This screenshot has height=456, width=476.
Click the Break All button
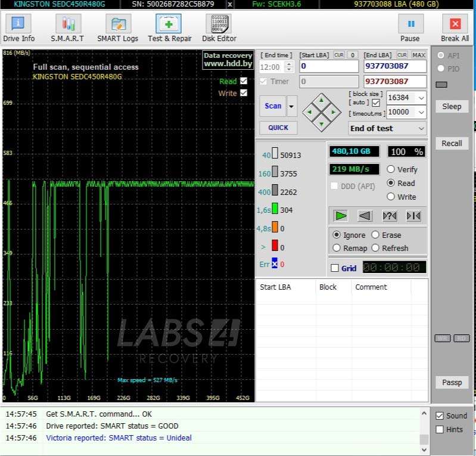pyautogui.click(x=455, y=28)
